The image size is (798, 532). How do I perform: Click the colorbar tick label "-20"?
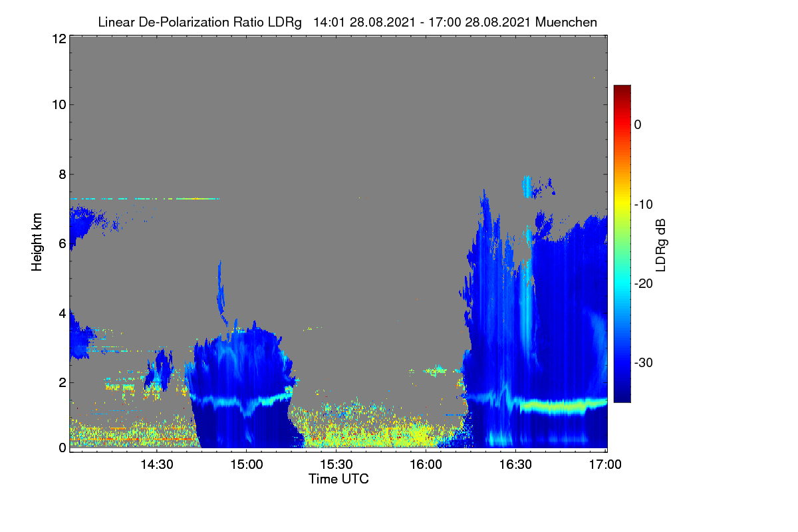(x=644, y=283)
